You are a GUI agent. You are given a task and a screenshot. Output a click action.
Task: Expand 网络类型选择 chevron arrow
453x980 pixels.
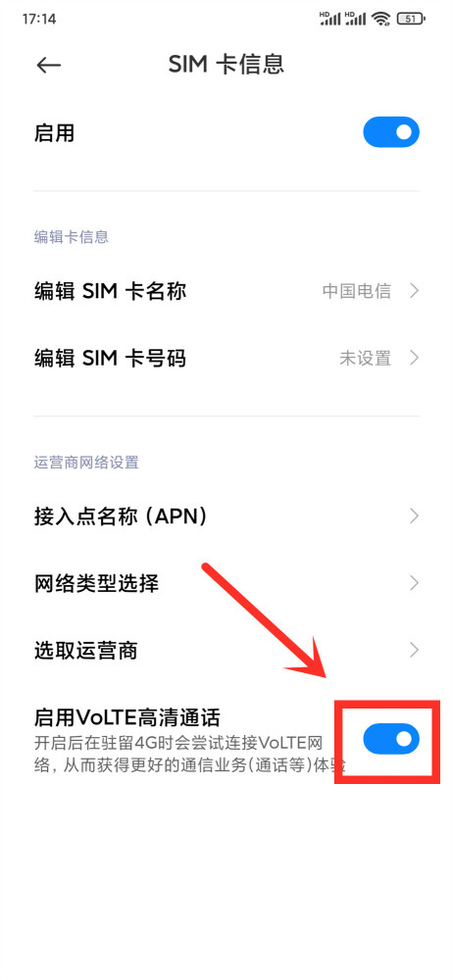tap(414, 583)
